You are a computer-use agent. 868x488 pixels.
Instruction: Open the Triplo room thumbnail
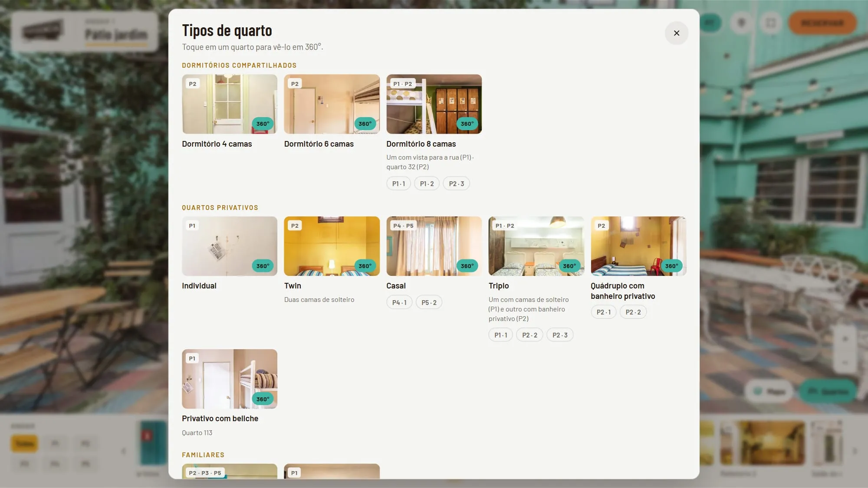536,246
